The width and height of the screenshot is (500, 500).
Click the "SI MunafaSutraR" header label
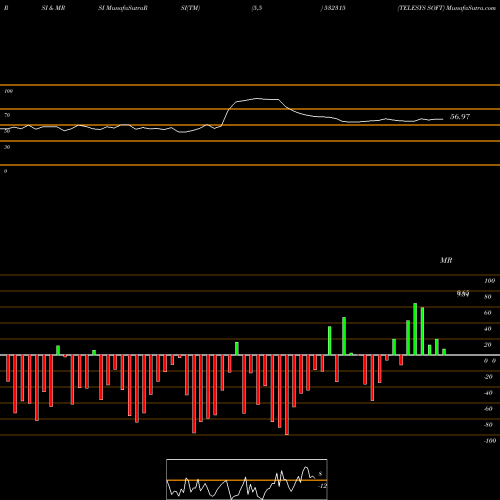coord(123,8)
